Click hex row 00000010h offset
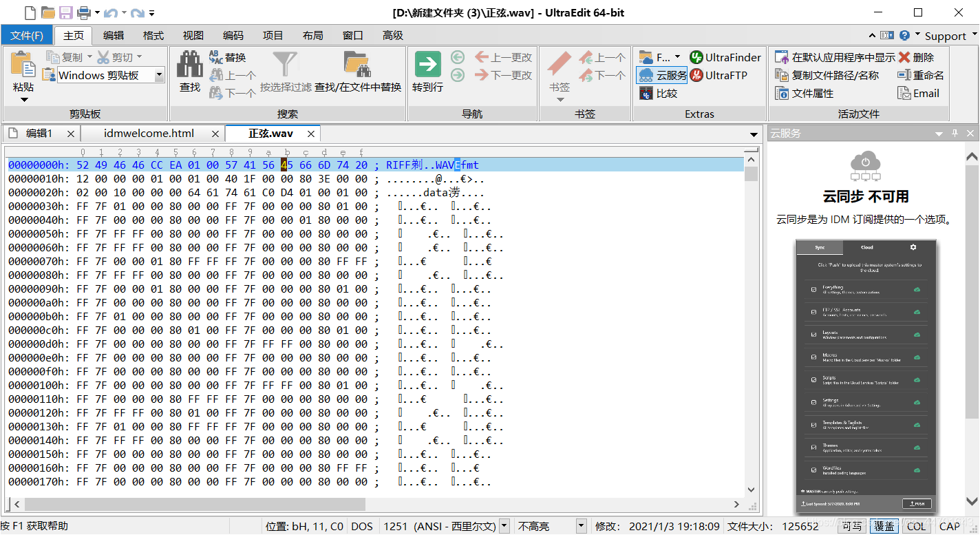The height and width of the screenshot is (535, 980). click(37, 179)
